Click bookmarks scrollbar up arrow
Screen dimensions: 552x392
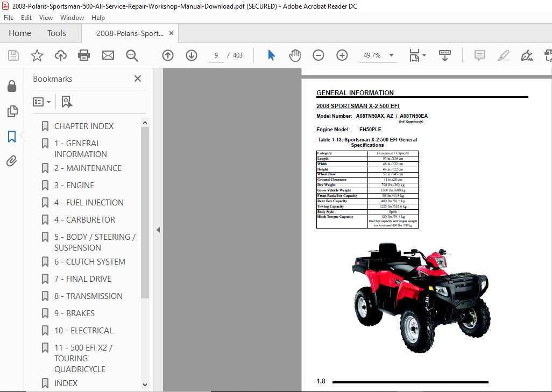tap(145, 123)
